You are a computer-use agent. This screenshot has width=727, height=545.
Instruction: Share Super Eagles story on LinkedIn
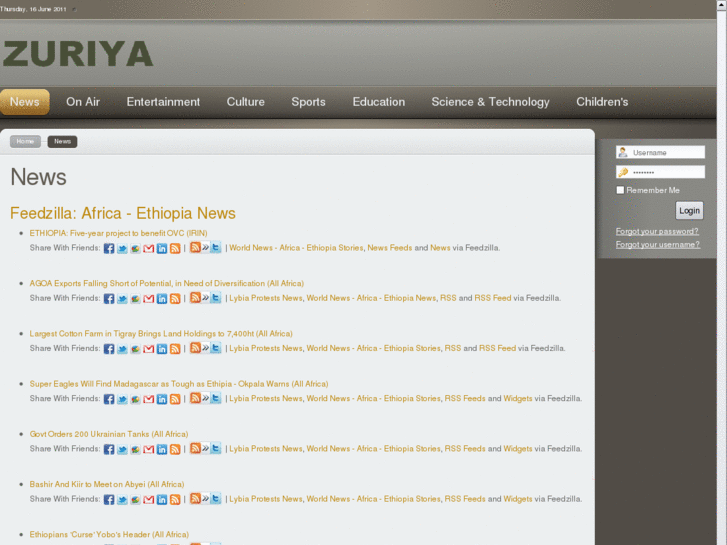161,399
